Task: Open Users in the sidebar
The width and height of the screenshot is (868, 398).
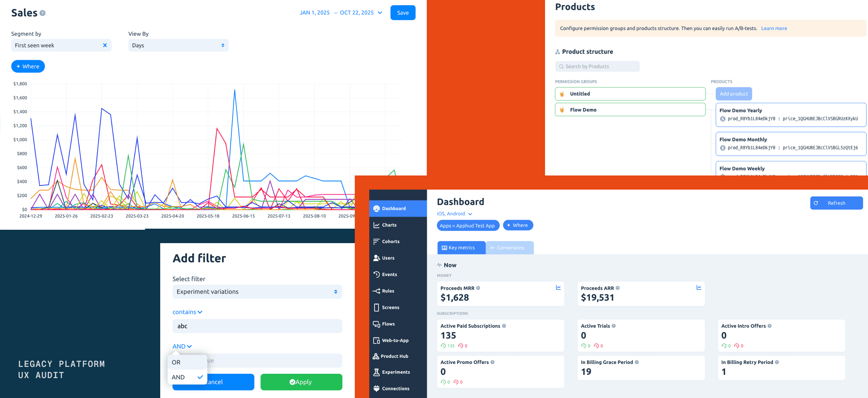Action: tap(398, 258)
